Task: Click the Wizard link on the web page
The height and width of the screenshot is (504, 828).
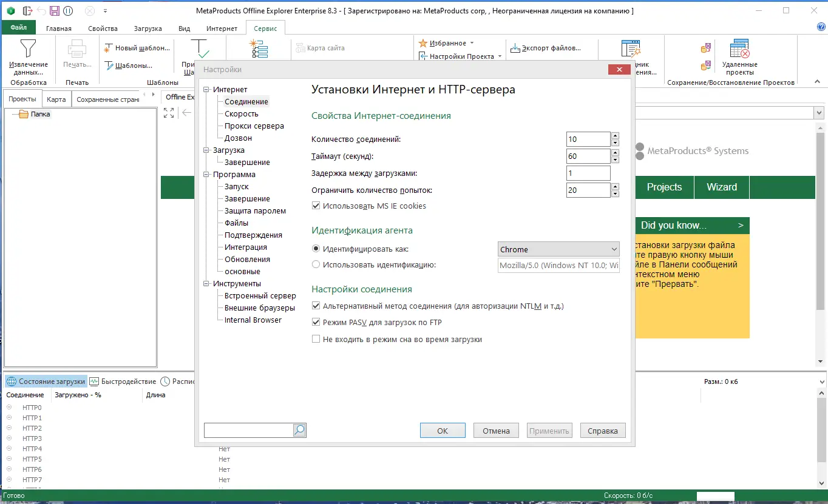Action: (722, 187)
